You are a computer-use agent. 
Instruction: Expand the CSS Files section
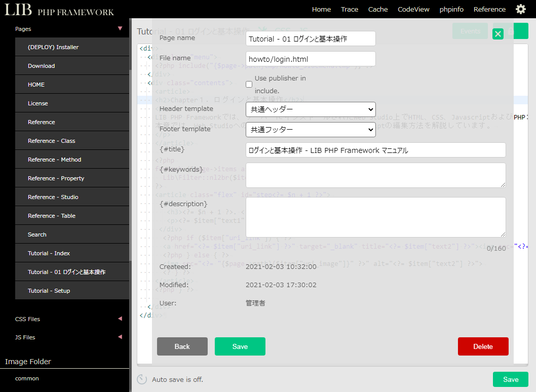tap(120, 319)
